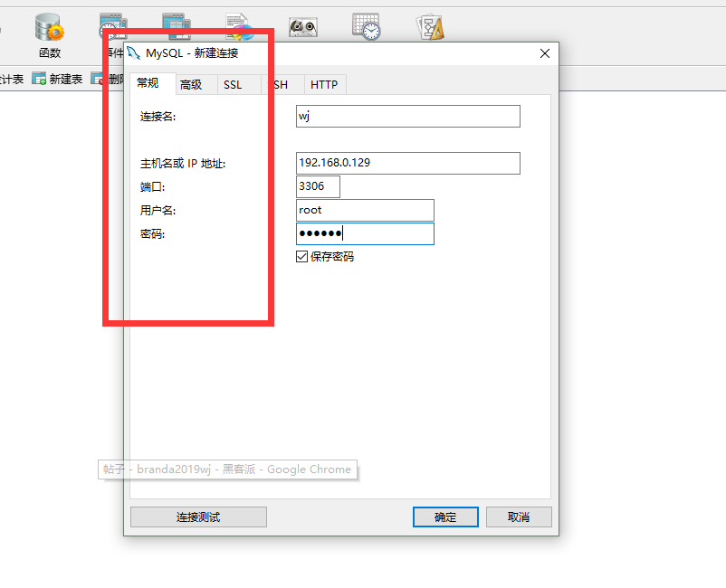The height and width of the screenshot is (588, 726).
Task: Switch to the 常规 tab
Action: (x=152, y=83)
